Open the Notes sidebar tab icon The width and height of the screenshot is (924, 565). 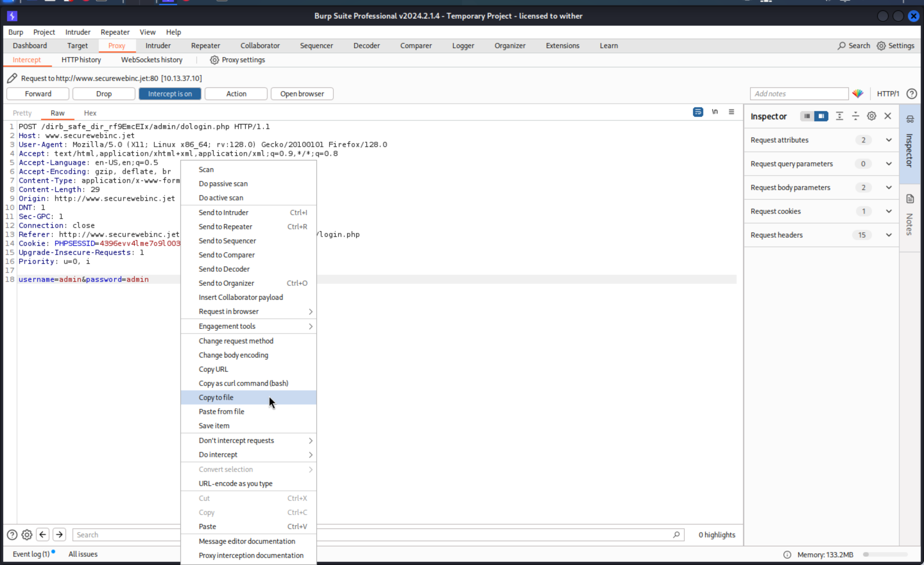[910, 198]
